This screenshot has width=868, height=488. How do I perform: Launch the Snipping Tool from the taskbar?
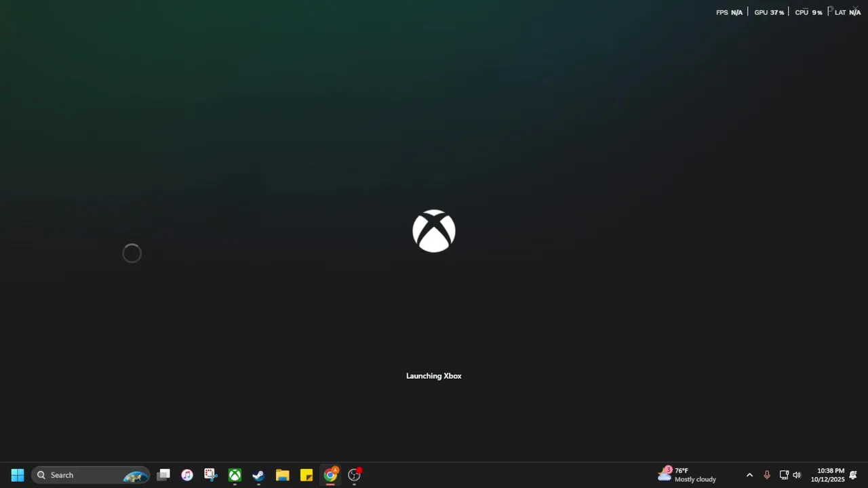[211, 475]
